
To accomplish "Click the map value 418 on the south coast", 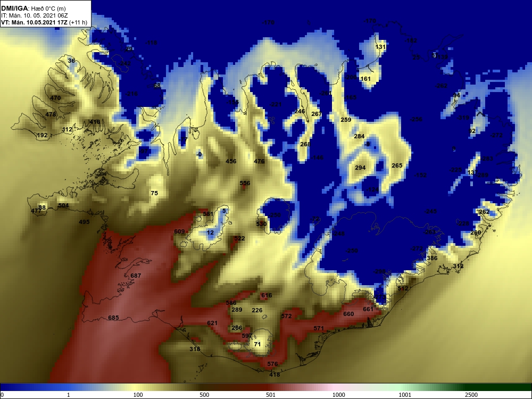I will point(275,375).
